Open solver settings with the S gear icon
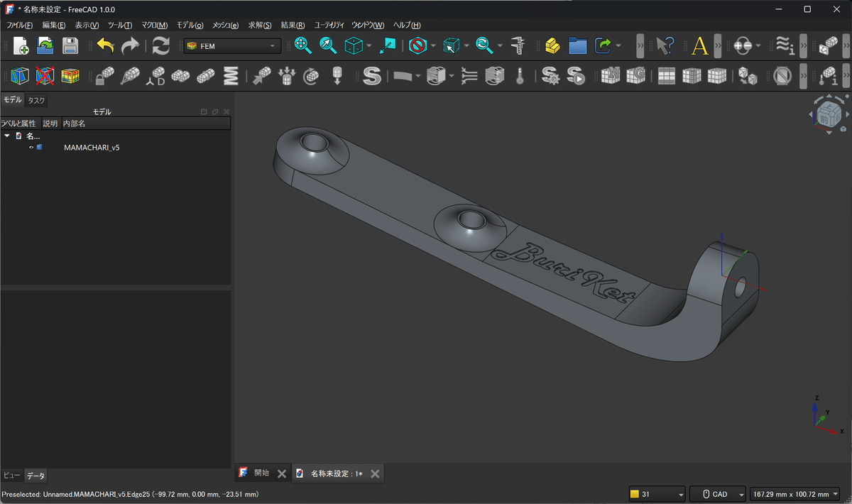The image size is (852, 504). coord(550,75)
